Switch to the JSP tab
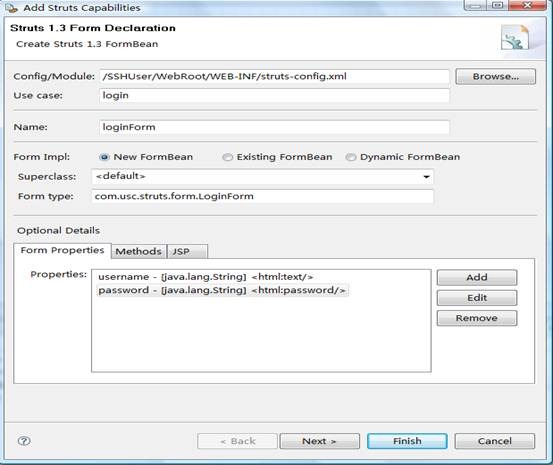Image resolution: width=553 pixels, height=465 pixels. coord(188,252)
